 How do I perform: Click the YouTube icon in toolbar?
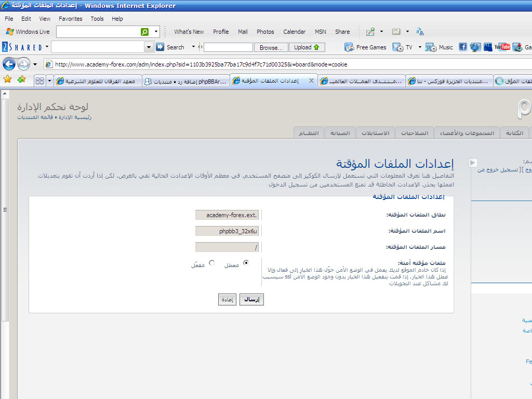pyautogui.click(x=502, y=47)
